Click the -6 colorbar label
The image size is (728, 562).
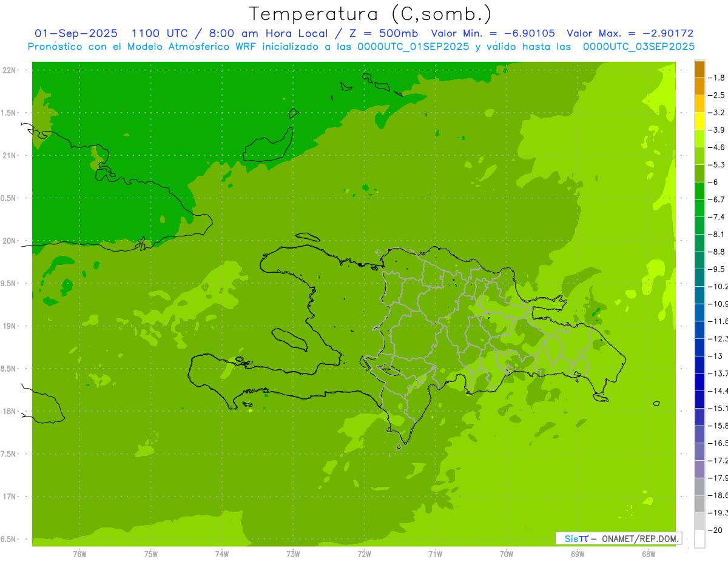click(x=713, y=182)
